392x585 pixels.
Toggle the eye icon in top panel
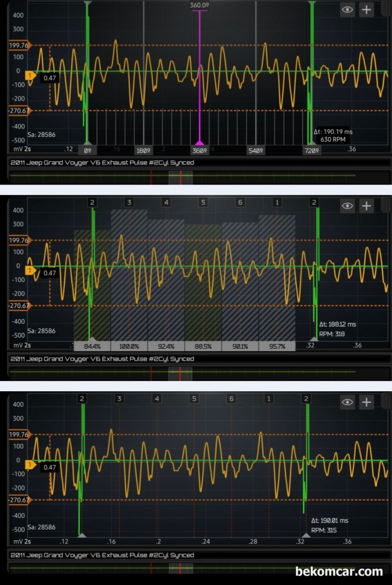pos(347,10)
